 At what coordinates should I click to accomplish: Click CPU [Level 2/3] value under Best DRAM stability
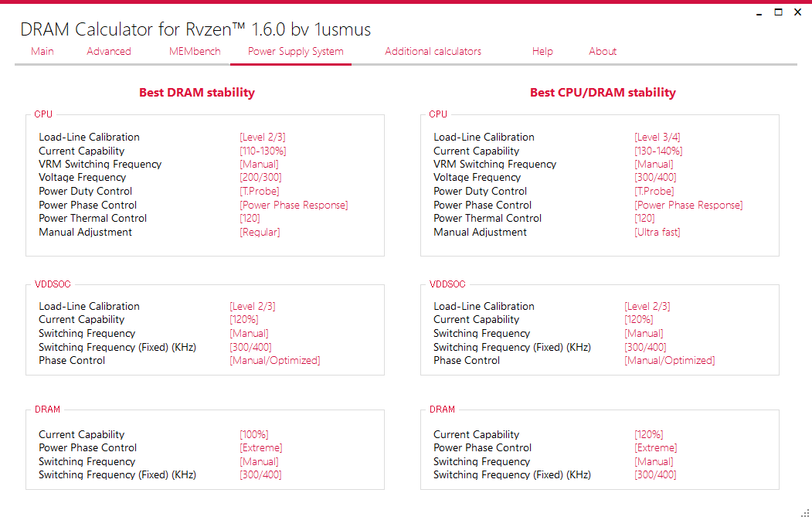tap(263, 138)
